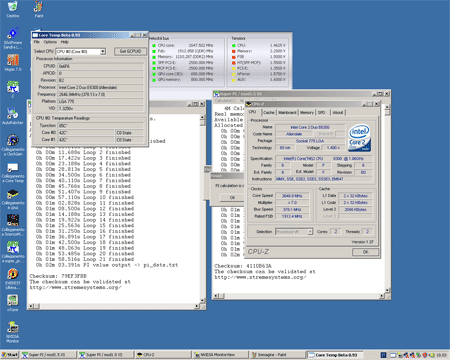Click right arrow of left Super PI horizontal scrollbar
This screenshot has width=450, height=360.
click(x=197, y=306)
